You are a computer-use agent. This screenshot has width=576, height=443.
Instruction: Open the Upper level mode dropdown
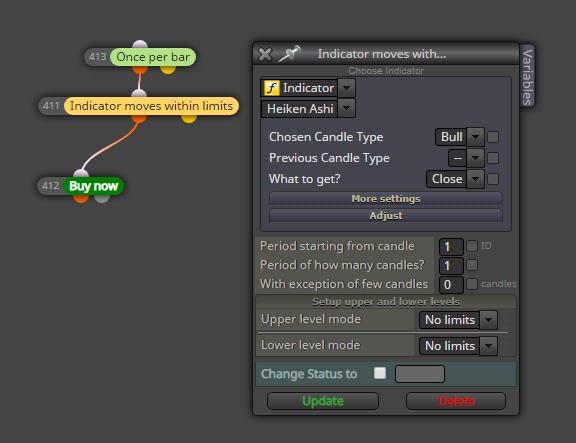489,320
